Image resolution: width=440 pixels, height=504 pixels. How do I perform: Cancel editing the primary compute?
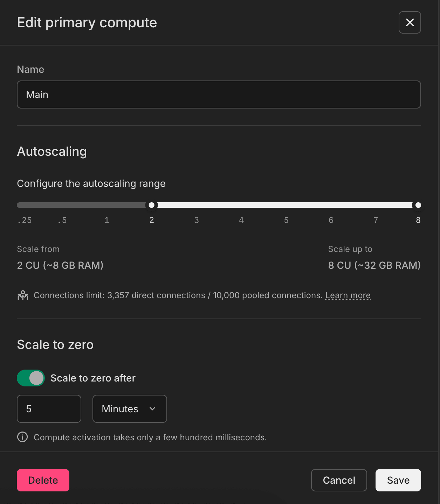[339, 480]
